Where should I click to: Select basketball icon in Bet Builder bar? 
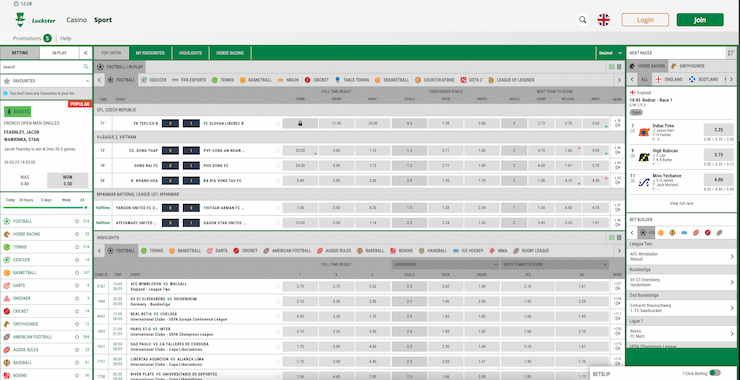click(661, 233)
